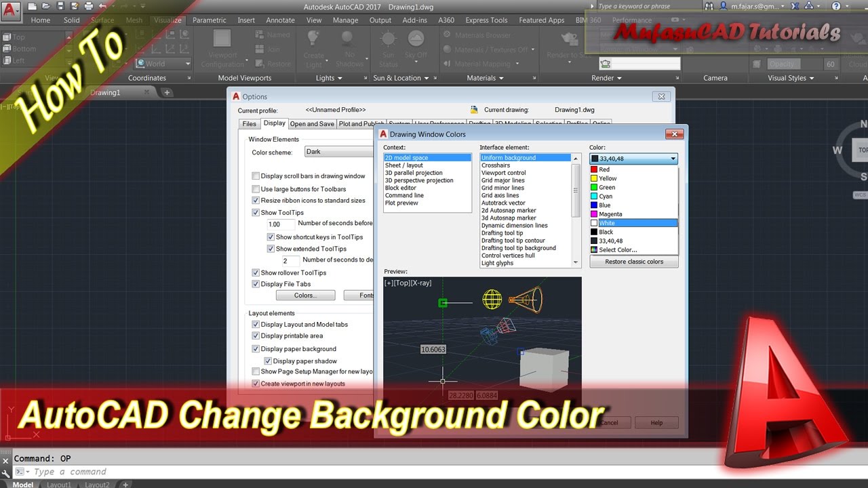Screen dimensions: 868x488
Task: Click the Viewport Configuration icon
Action: (x=222, y=39)
